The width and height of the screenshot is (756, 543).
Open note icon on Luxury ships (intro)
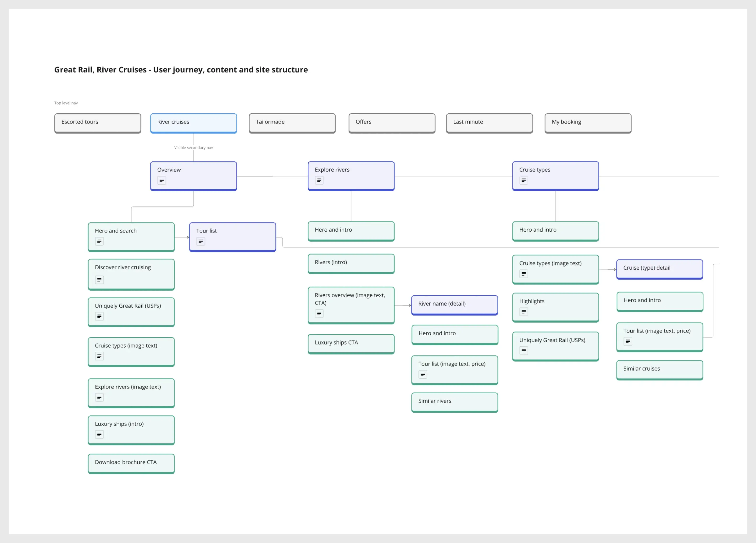[x=99, y=434]
